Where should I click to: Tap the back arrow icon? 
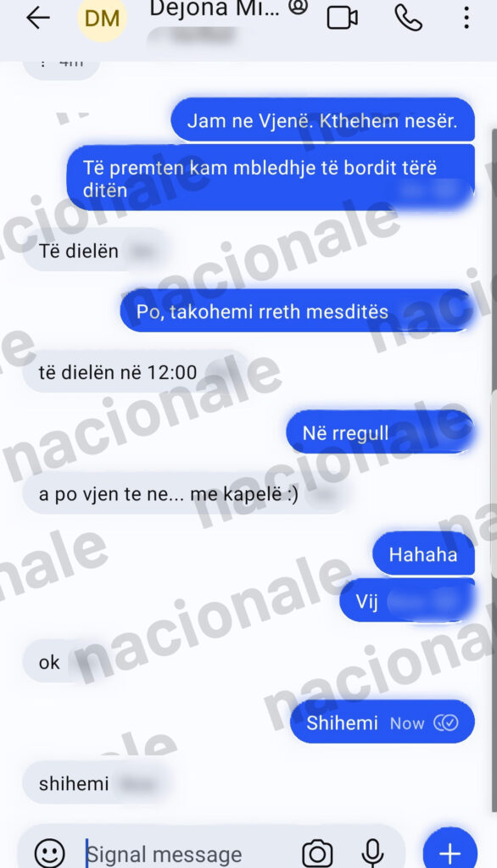point(38,19)
